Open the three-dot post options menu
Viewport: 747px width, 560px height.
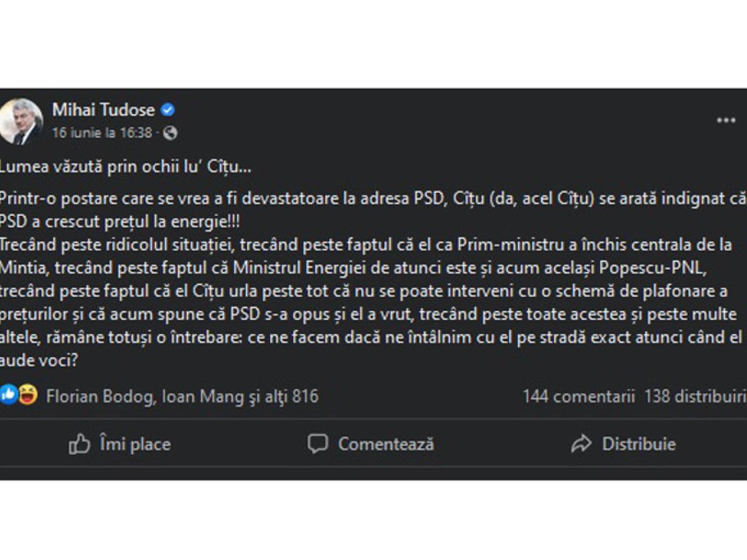(x=726, y=121)
